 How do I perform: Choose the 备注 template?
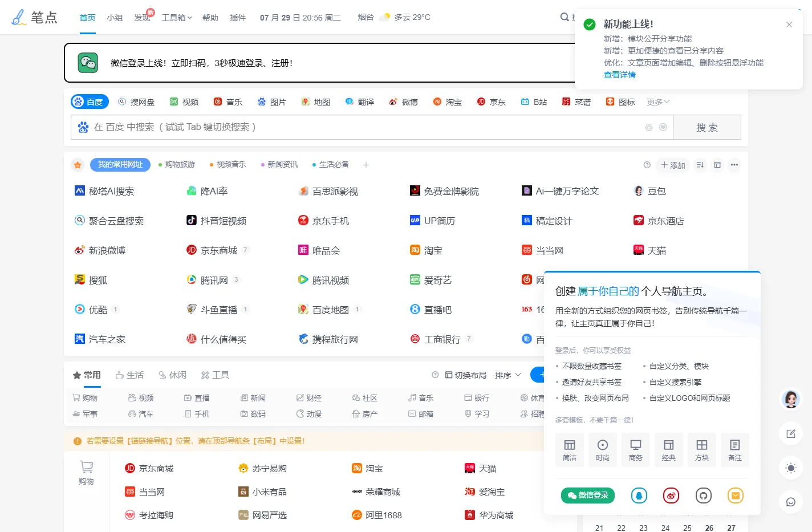(x=735, y=450)
